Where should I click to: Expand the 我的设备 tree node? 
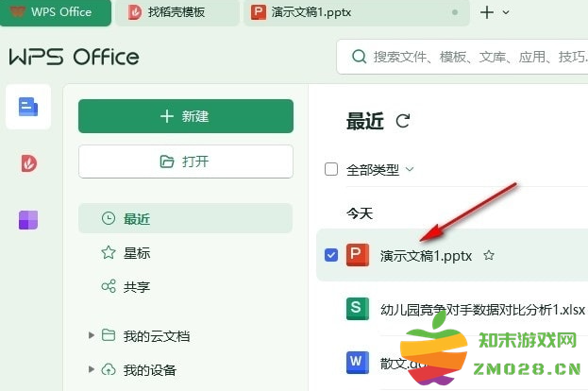tap(92, 369)
